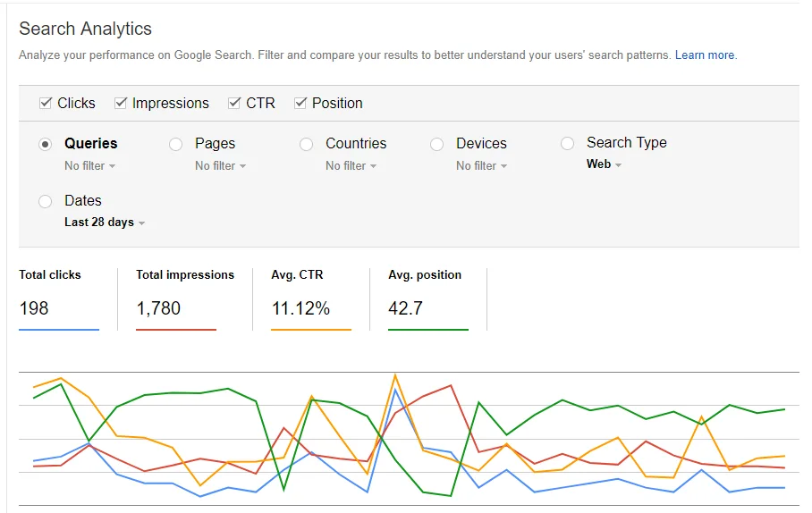Open the Devices No filter dropdown
The height and width of the screenshot is (513, 812).
pyautogui.click(x=481, y=165)
